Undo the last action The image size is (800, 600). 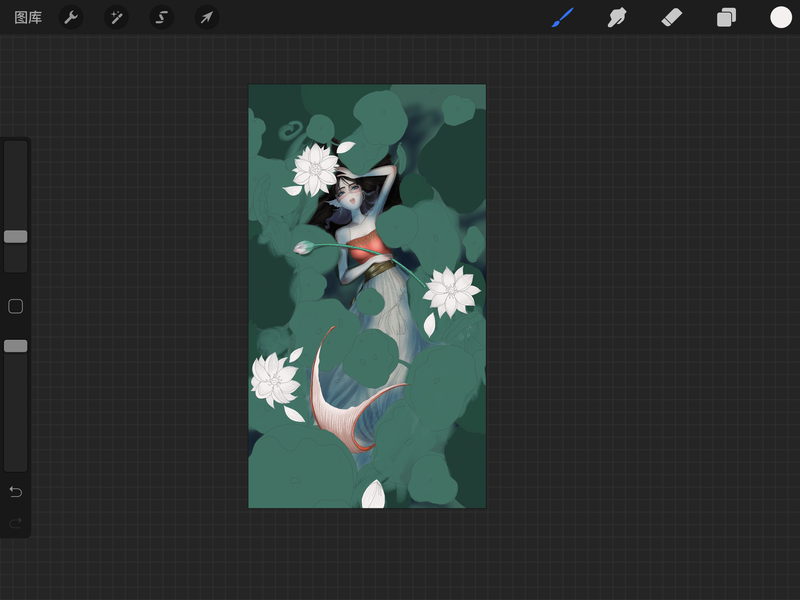coord(16,491)
